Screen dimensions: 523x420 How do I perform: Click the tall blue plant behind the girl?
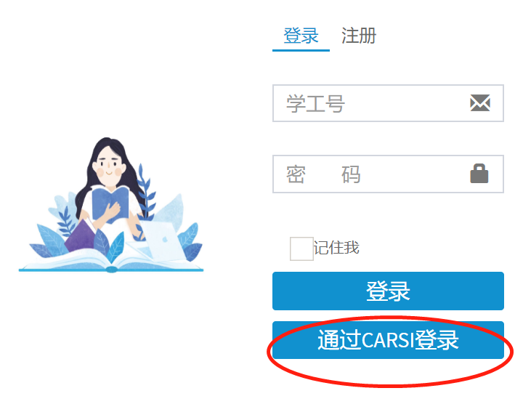(x=146, y=190)
